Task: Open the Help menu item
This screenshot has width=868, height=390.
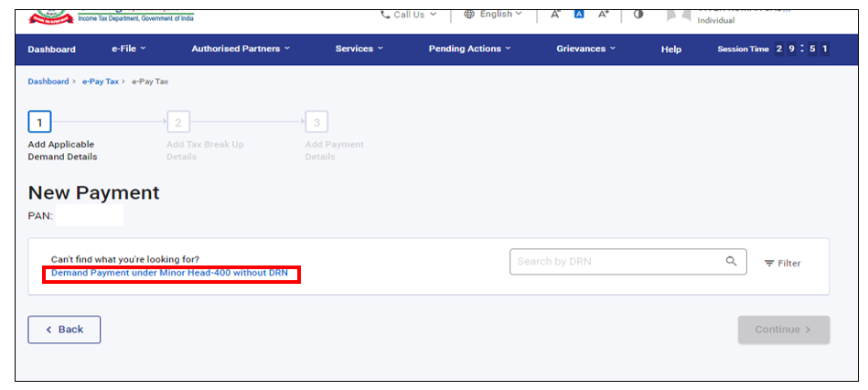Action: click(x=670, y=49)
